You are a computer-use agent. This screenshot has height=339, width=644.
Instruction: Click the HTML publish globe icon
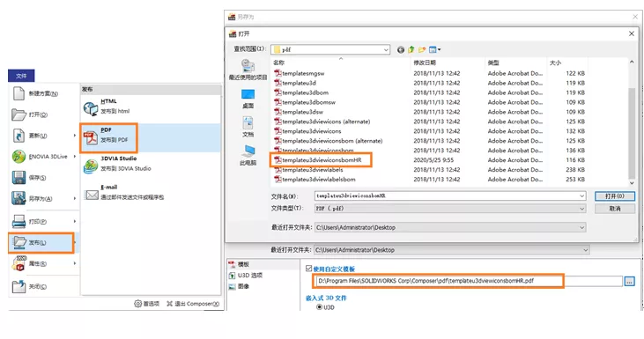point(91,108)
